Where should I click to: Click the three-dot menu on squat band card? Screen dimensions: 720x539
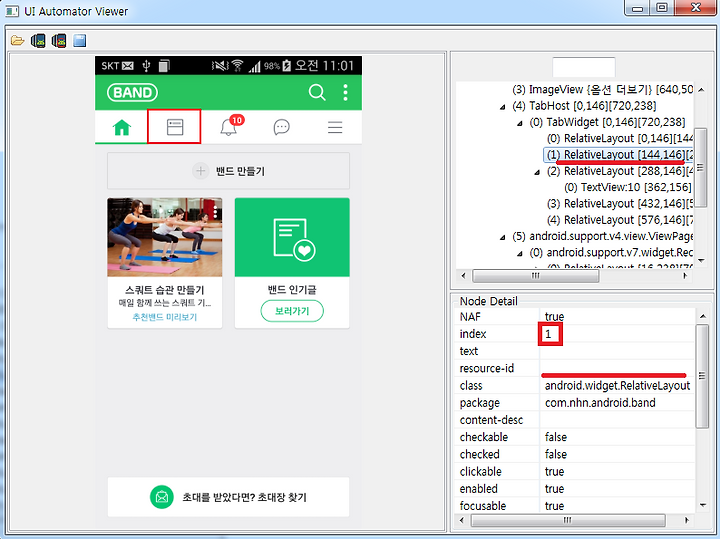tap(215, 212)
